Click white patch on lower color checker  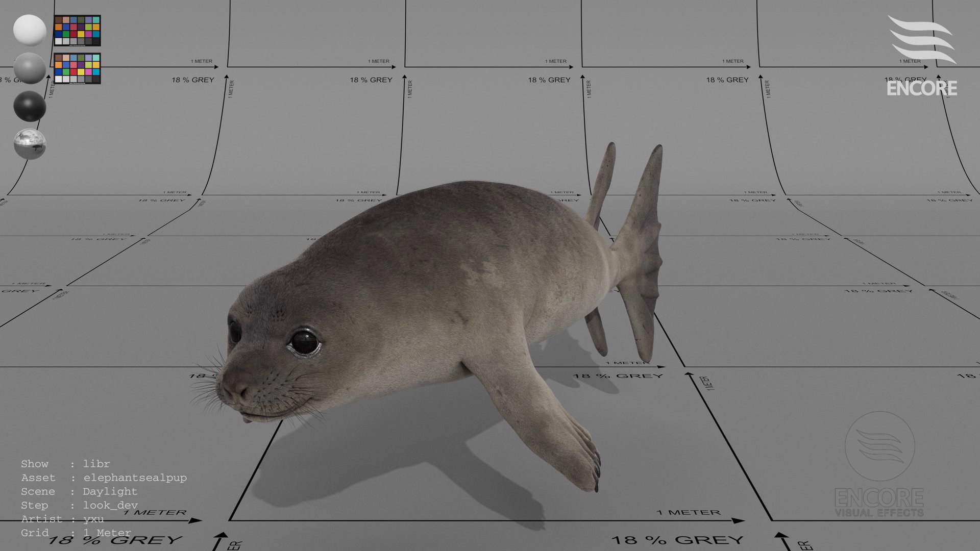click(58, 79)
